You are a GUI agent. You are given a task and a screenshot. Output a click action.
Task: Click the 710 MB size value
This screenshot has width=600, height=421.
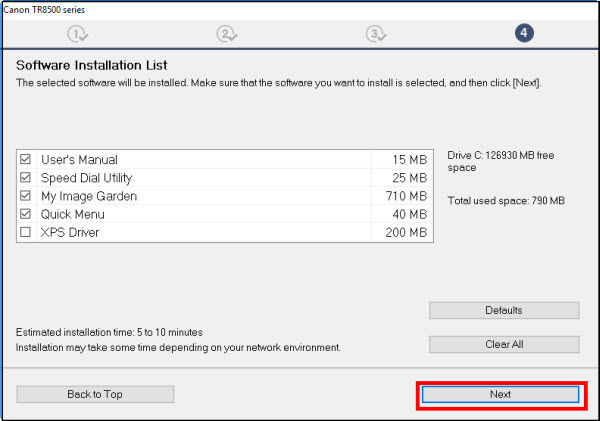(x=406, y=196)
